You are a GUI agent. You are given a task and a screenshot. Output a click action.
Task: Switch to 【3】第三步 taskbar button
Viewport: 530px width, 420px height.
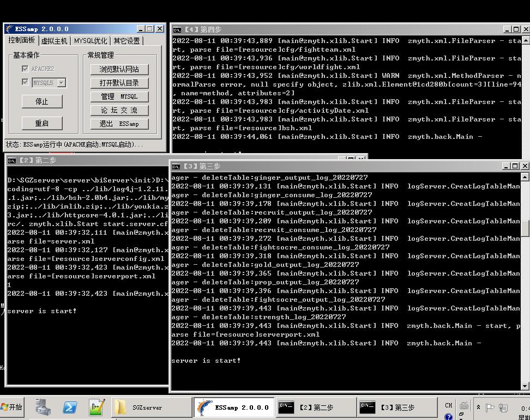[397, 407]
